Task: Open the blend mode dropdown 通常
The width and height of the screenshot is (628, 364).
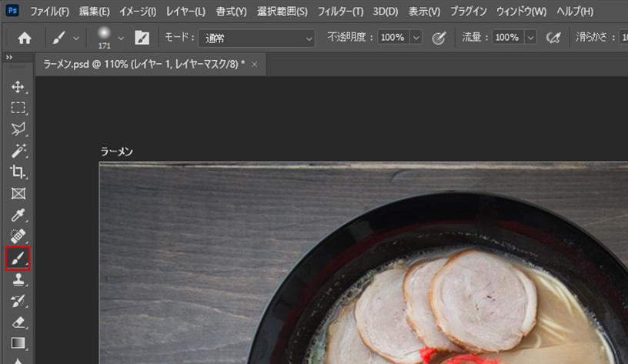Action: coord(256,38)
